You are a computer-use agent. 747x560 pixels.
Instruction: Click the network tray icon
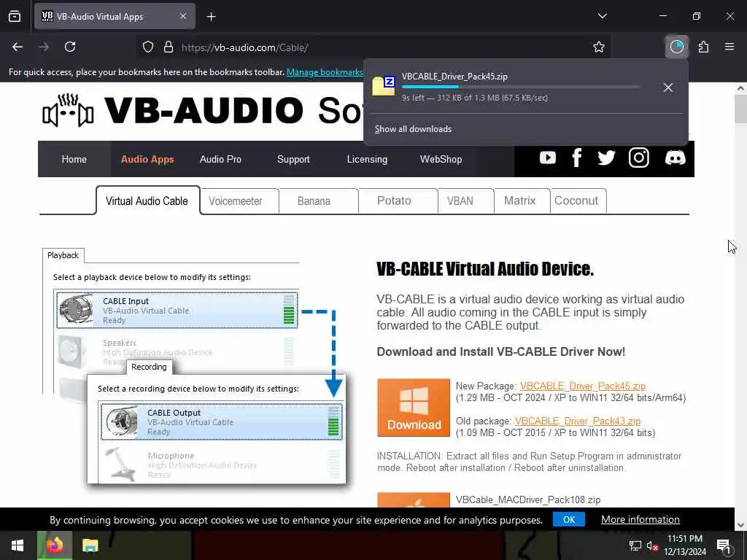[635, 545]
